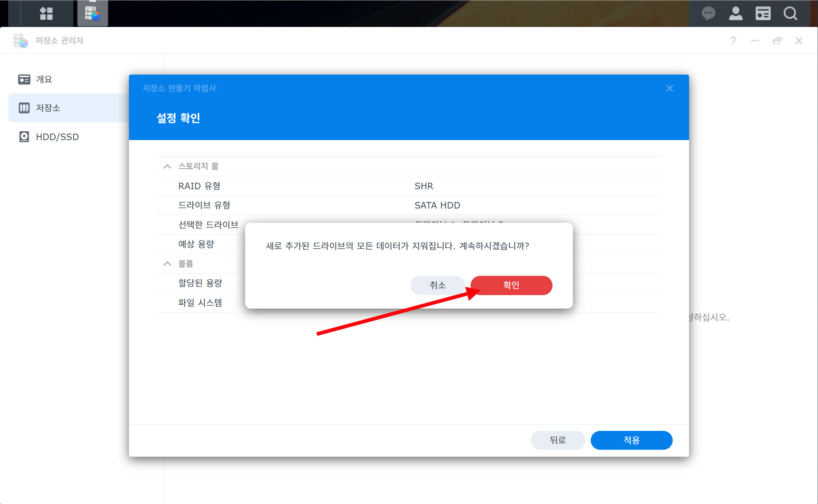Viewport: 818px width, 504px height.
Task: Select 개요 in the sidebar
Action: point(44,79)
